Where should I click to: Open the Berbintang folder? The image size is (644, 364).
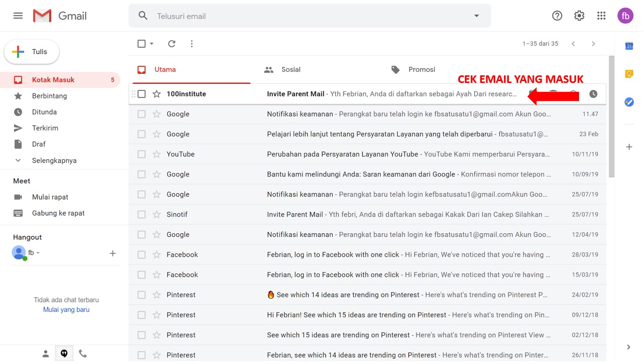point(60,96)
